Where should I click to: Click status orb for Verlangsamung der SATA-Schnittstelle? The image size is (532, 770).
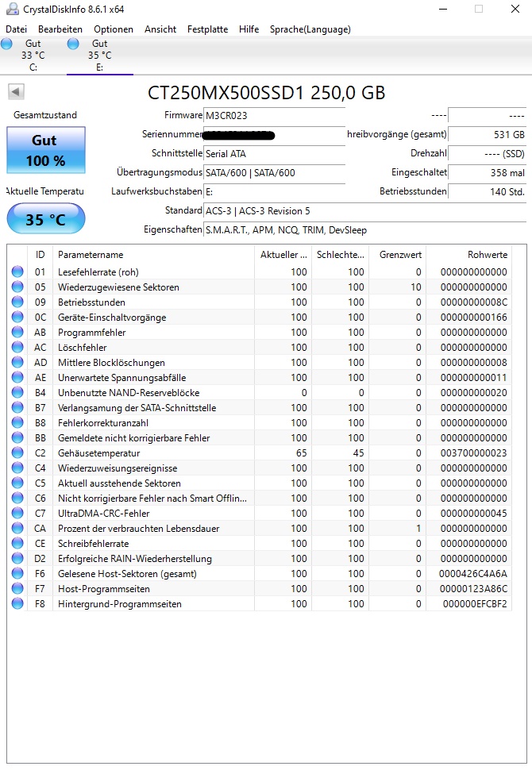pos(17,407)
